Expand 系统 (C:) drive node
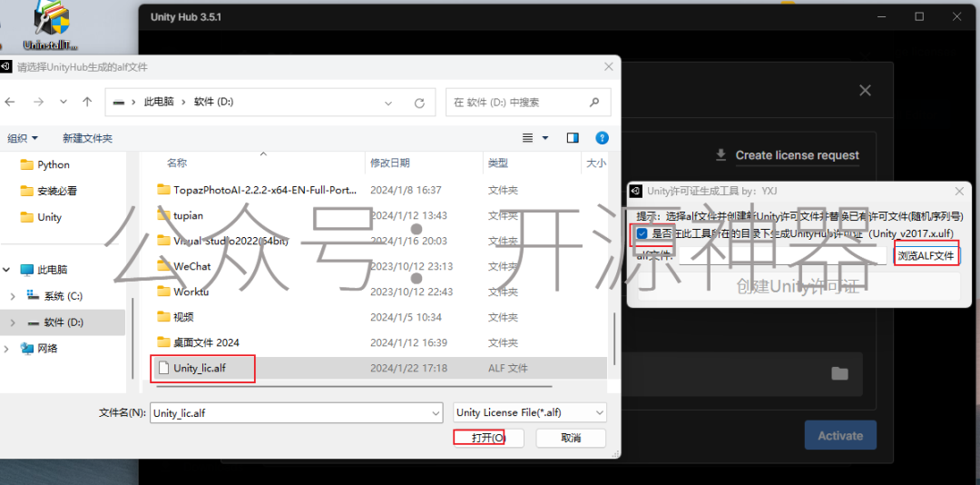This screenshot has width=980, height=485. (13, 296)
